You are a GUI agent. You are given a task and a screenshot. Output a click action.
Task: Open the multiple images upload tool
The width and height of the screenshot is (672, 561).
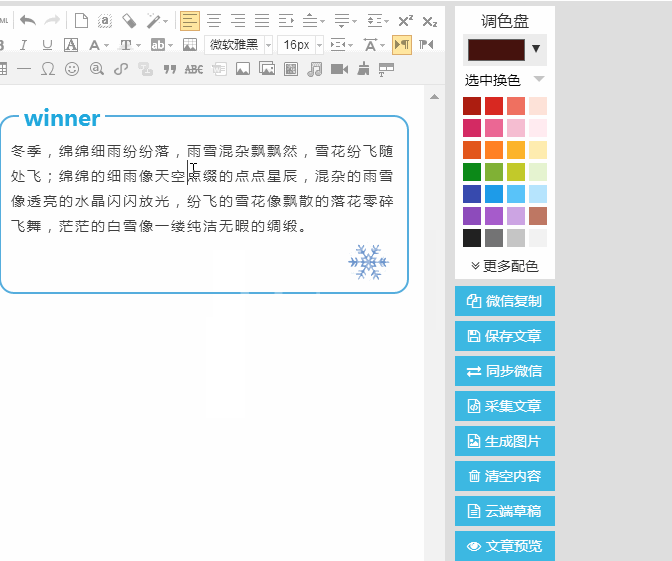[267, 69]
